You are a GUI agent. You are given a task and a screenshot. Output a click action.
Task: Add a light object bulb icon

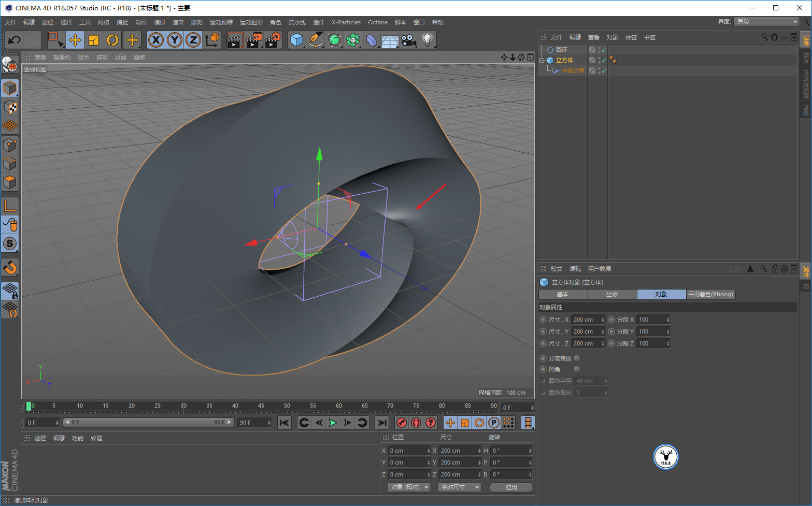pos(427,40)
